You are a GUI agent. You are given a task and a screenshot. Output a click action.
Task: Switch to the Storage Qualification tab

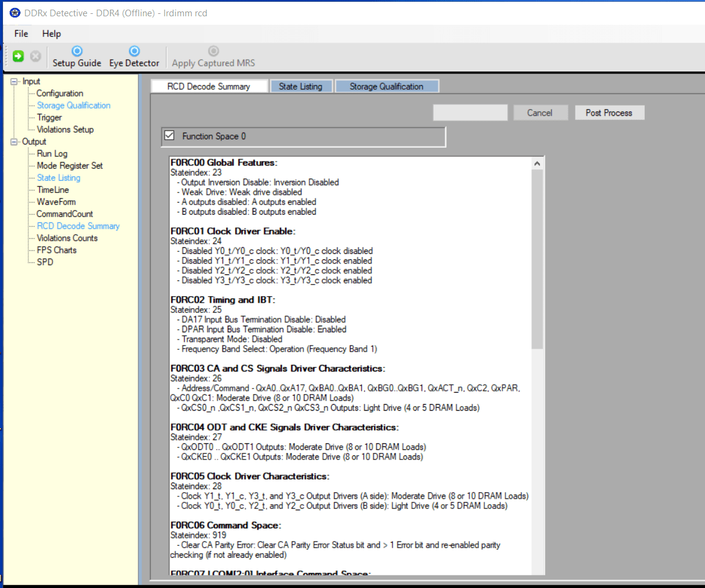point(387,86)
